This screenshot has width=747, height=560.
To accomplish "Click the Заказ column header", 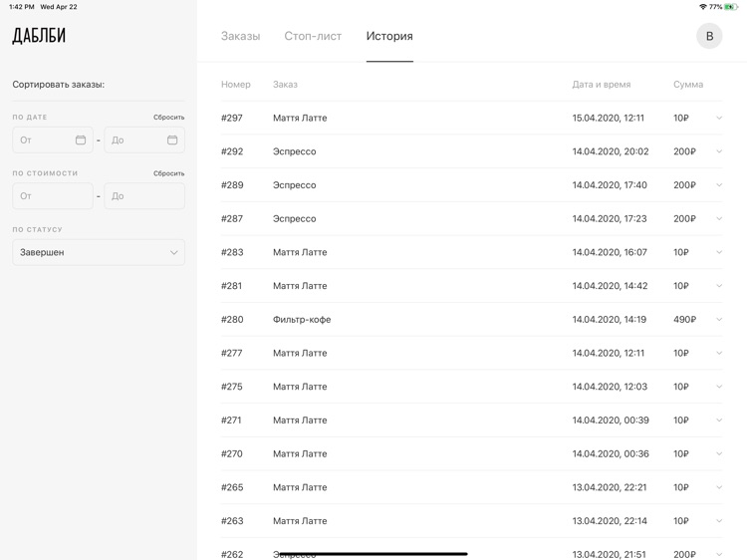I will pos(286,85).
